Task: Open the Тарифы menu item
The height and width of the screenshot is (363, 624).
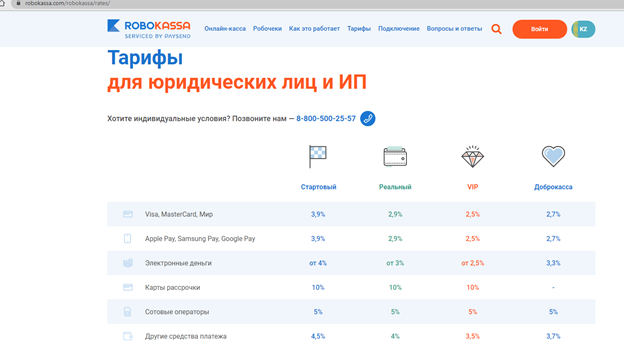Action: [x=359, y=29]
